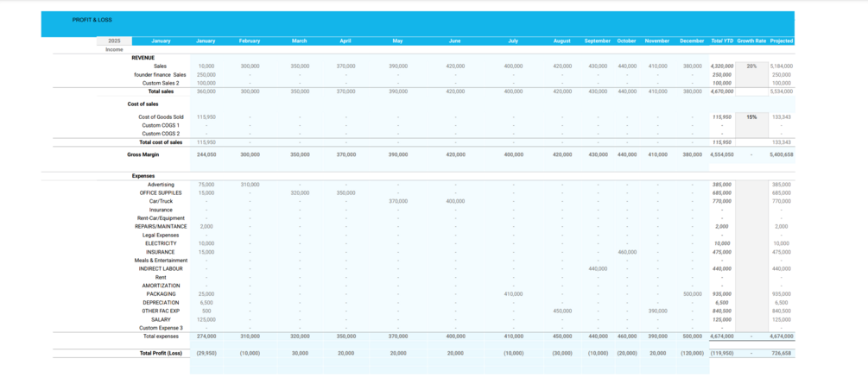Click the Custom COGS 1 row label
Viewport: 868px width, 390px height.
click(x=161, y=125)
